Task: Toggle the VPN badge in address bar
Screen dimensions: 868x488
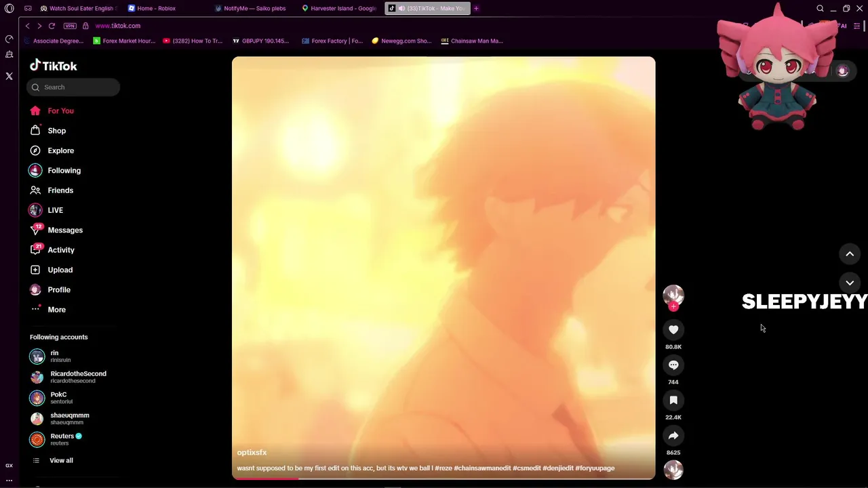Action: [70, 26]
